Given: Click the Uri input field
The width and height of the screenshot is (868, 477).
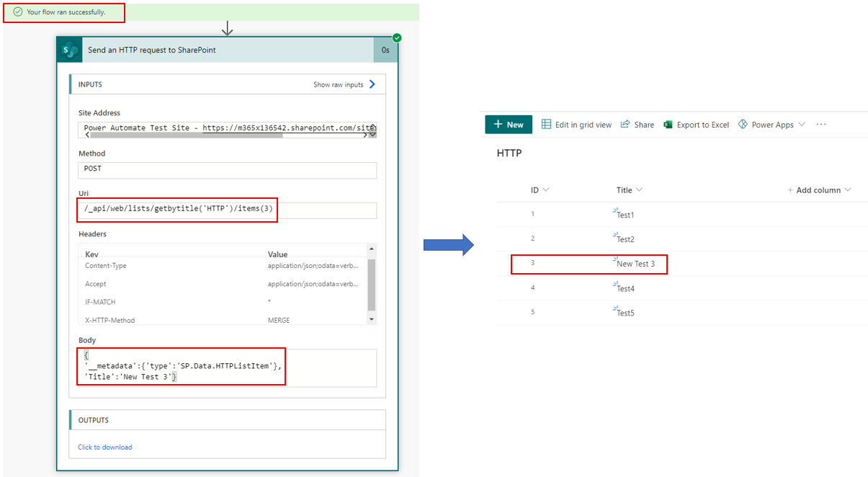Looking at the screenshot, I should (227, 210).
